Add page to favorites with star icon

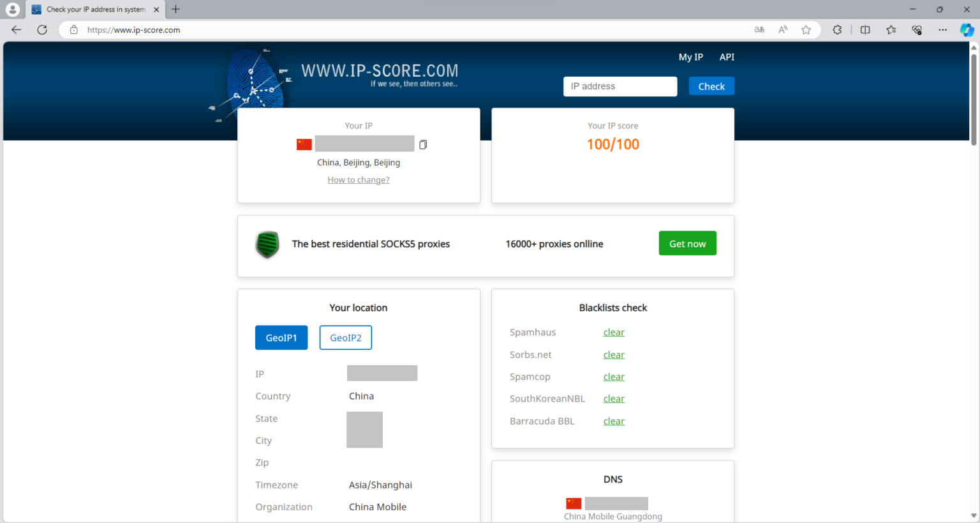coord(806,30)
